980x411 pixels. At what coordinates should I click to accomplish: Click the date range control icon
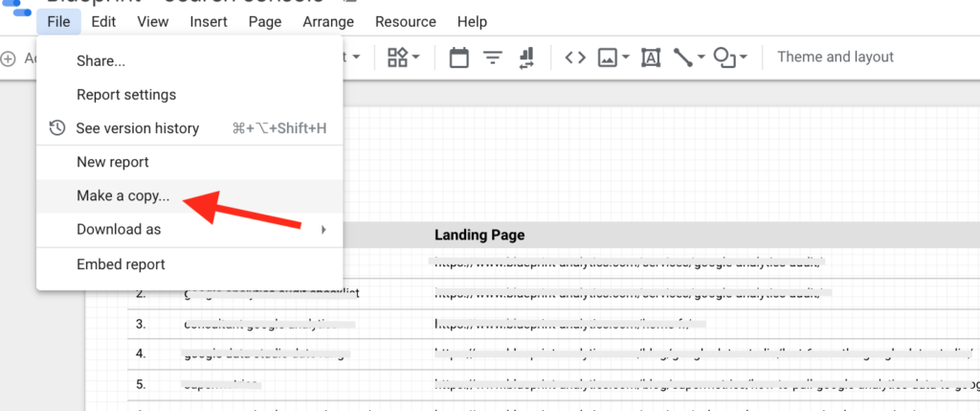pos(458,57)
